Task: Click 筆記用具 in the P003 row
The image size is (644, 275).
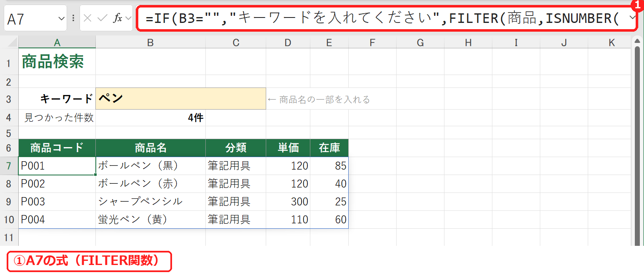Action: [x=236, y=202]
